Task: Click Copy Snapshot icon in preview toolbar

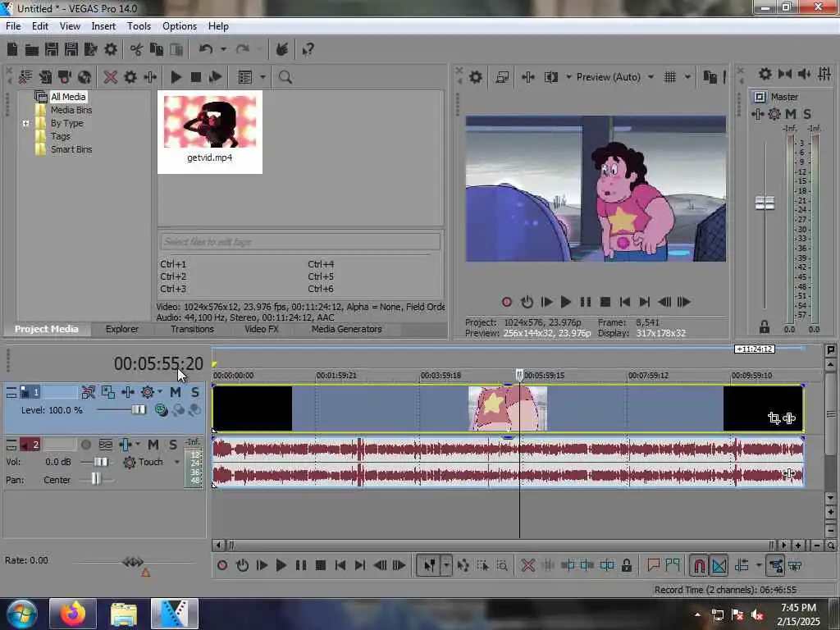Action: (710, 77)
